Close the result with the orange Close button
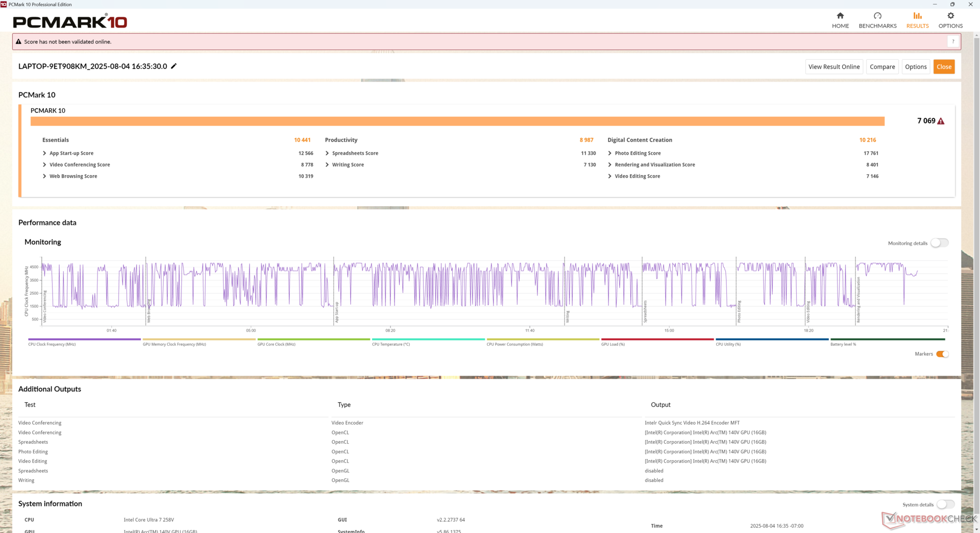The image size is (980, 533). pos(944,67)
